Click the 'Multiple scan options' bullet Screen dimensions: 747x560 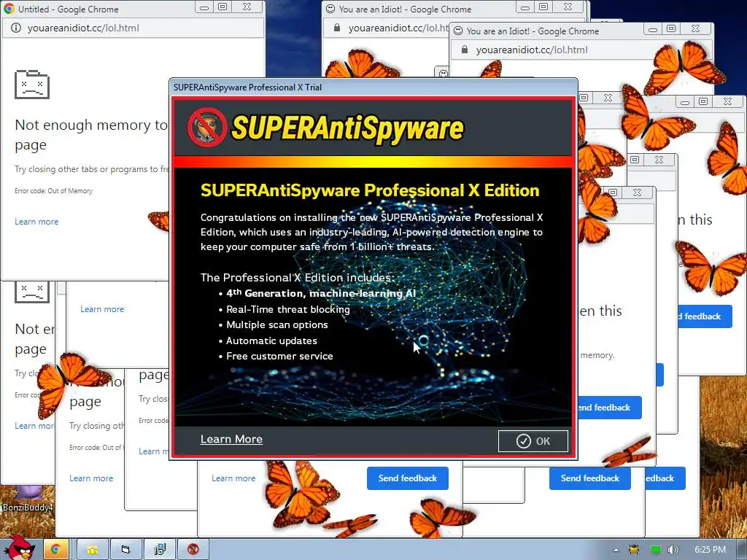(x=276, y=324)
